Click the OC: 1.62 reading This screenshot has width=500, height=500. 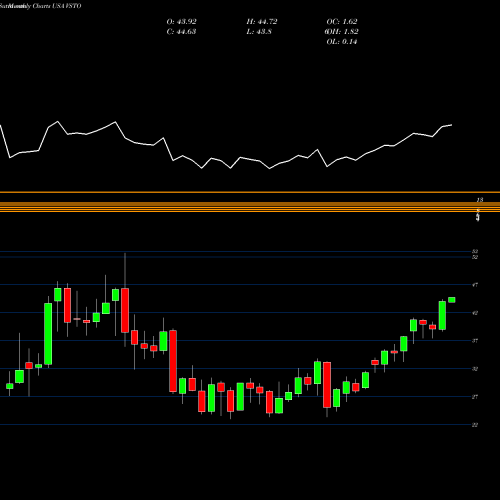(342, 22)
